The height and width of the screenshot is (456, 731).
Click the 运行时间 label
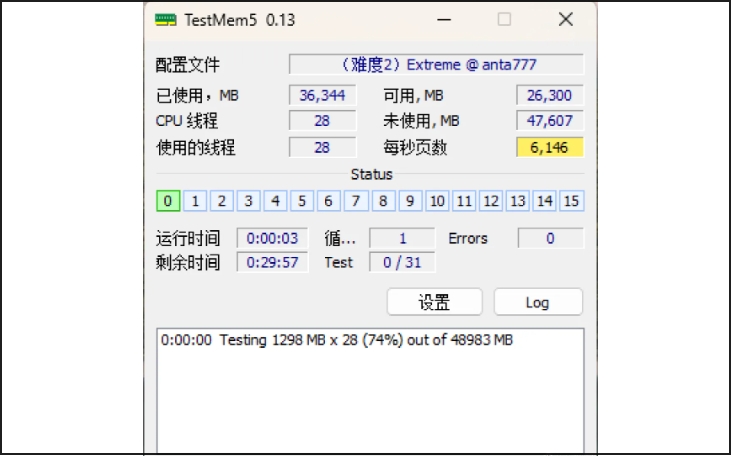(x=188, y=239)
